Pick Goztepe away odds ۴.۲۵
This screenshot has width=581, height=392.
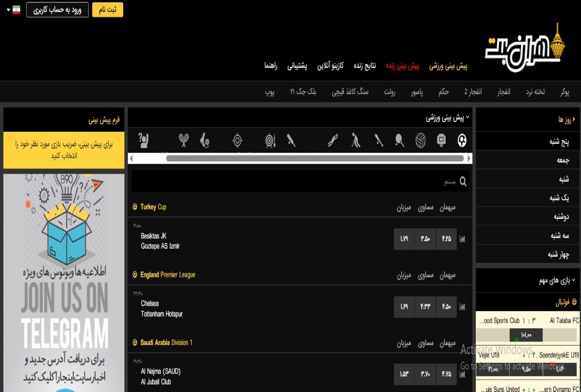(446, 239)
